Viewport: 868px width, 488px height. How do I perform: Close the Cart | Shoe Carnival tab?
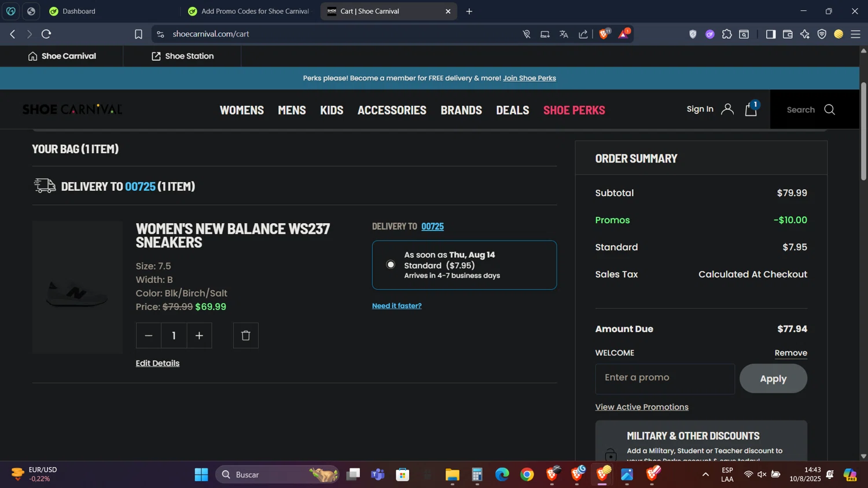click(448, 11)
